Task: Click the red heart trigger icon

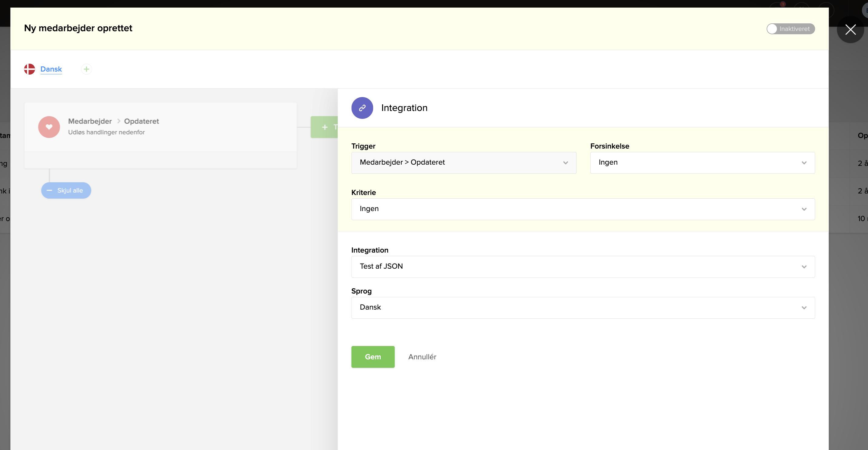Action: [x=49, y=127]
